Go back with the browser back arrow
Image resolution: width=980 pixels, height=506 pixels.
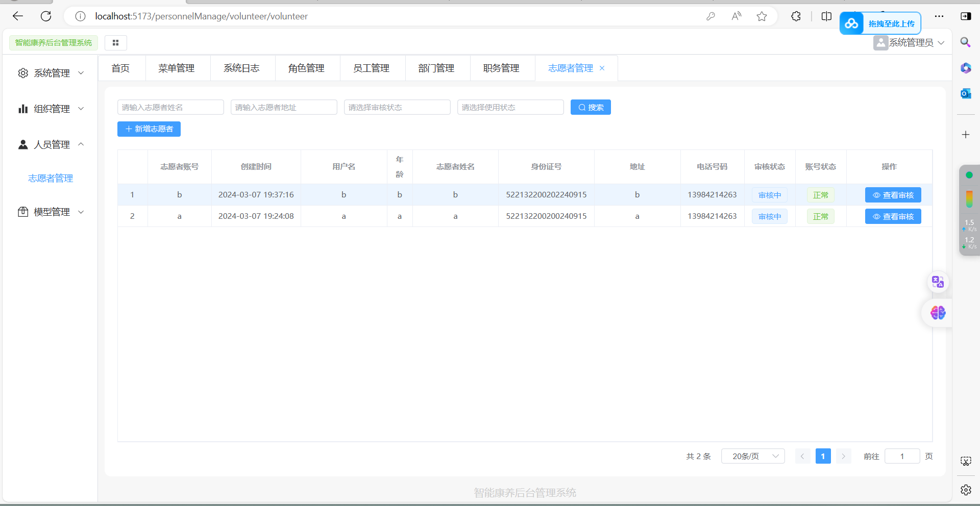[18, 16]
